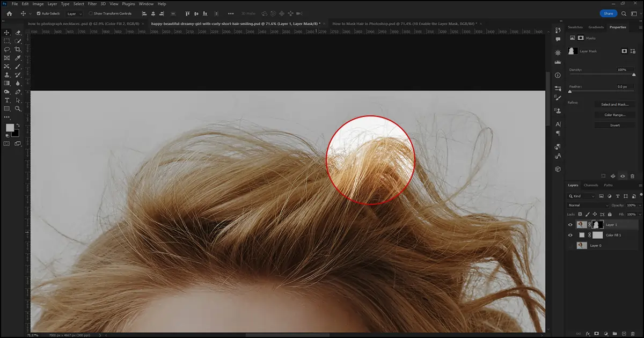Click the Select and Mask button

pos(615,104)
